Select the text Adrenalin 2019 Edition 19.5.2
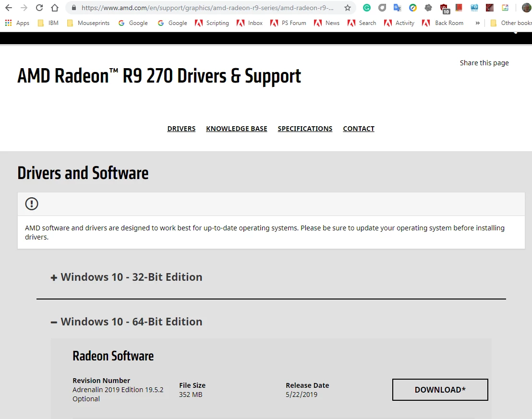 click(118, 390)
